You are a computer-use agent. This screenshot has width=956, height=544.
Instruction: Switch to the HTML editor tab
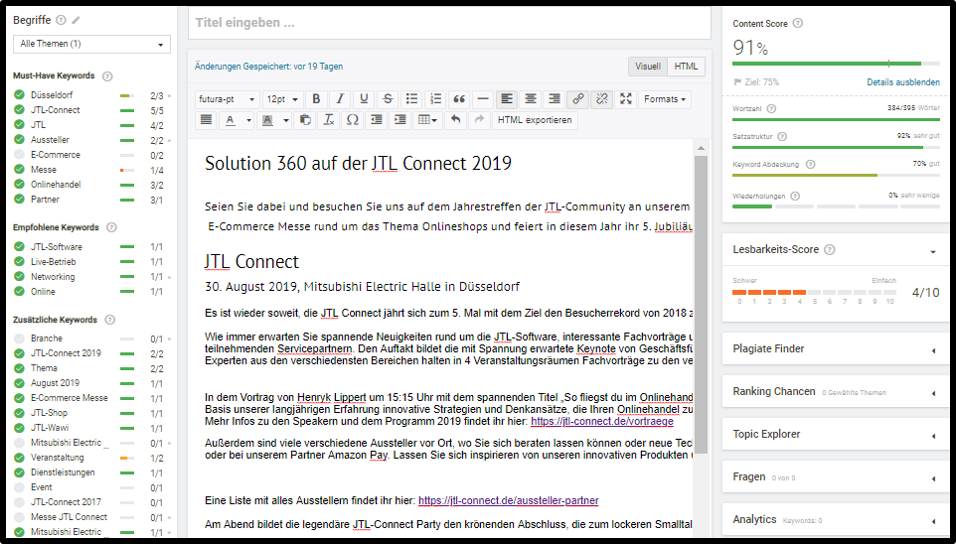click(686, 66)
